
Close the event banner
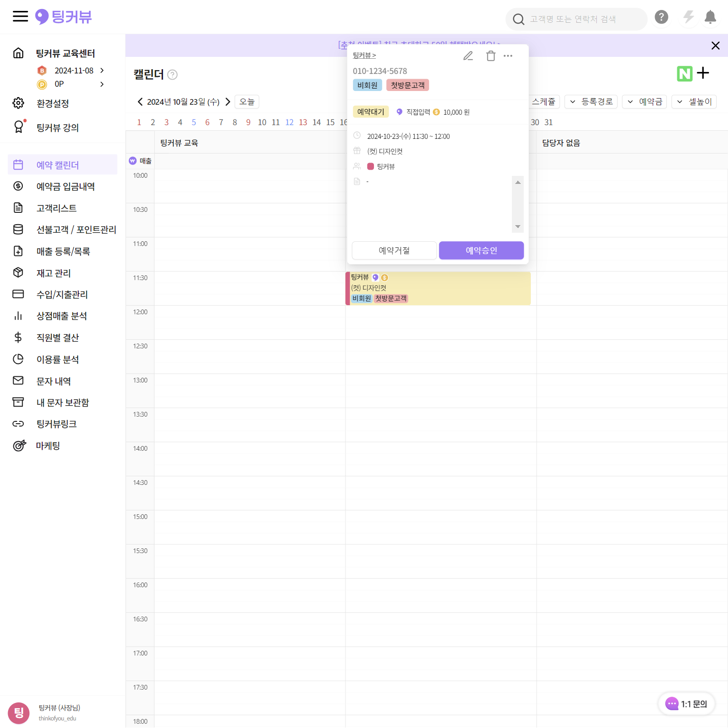716,45
